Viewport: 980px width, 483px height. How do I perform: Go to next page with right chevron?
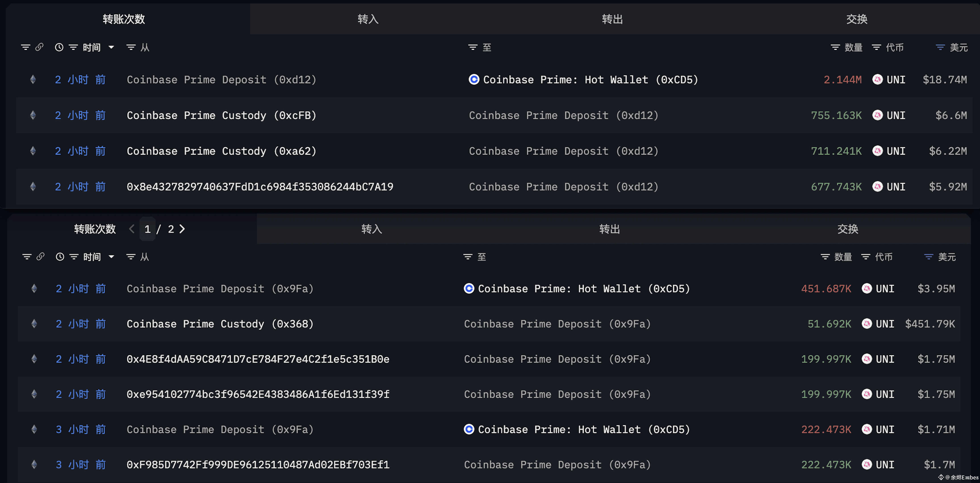tap(182, 229)
